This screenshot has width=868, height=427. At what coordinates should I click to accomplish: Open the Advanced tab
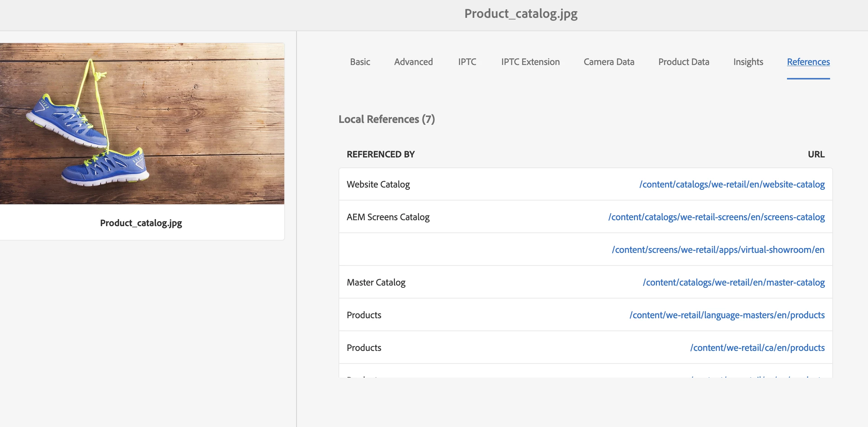pos(413,62)
